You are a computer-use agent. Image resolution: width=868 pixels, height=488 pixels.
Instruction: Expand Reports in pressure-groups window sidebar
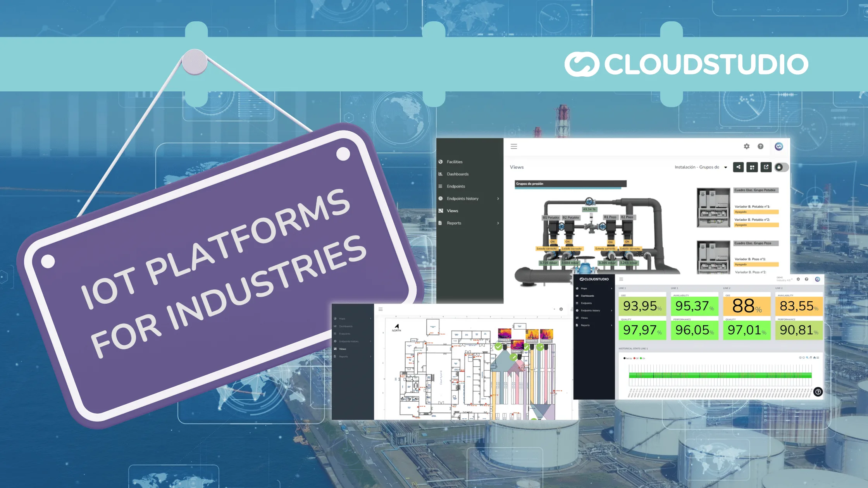[x=469, y=223]
